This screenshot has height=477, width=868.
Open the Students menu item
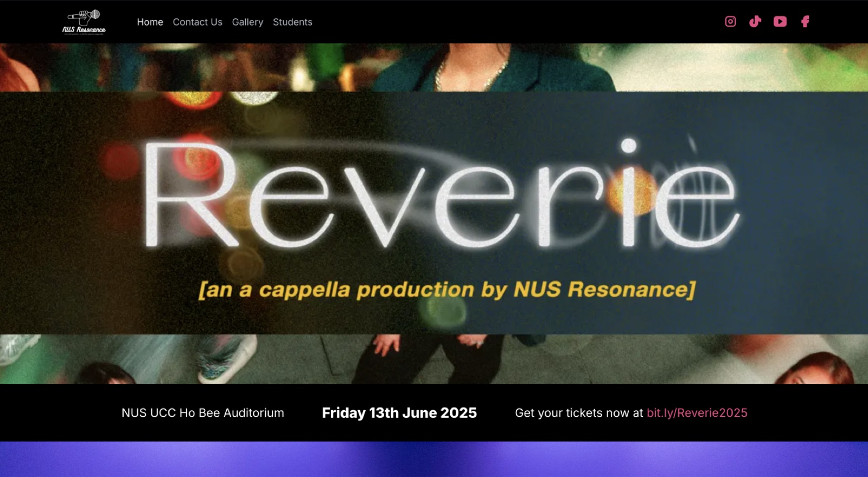click(292, 22)
